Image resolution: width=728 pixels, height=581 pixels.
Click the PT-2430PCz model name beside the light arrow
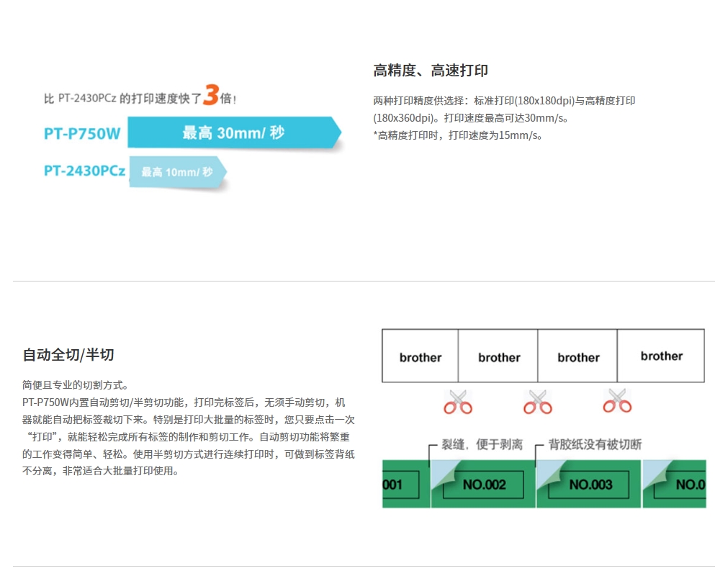tap(84, 171)
